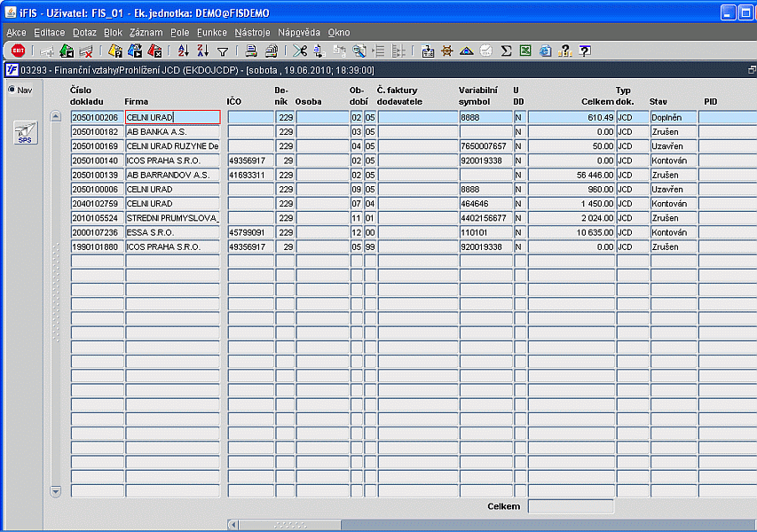Screen dimensions: 757x532
Task: Click the tree hierarchy toolbar icon
Action: (x=398, y=51)
